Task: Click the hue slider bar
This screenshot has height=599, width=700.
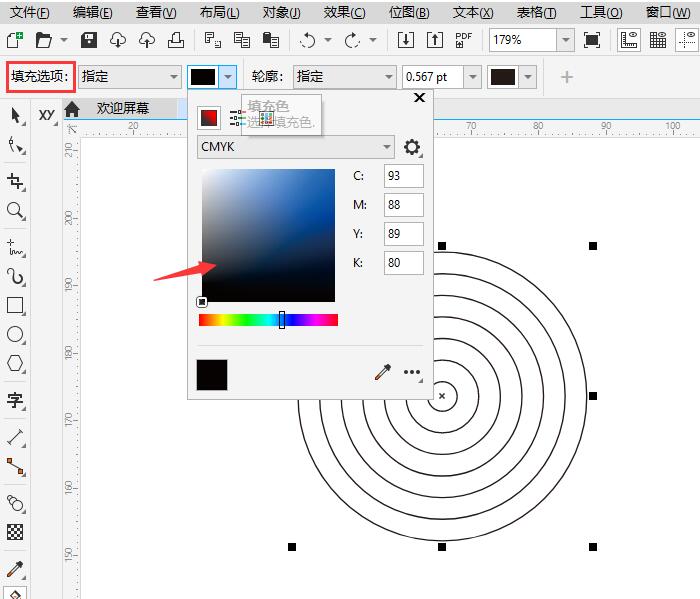Action: click(268, 320)
